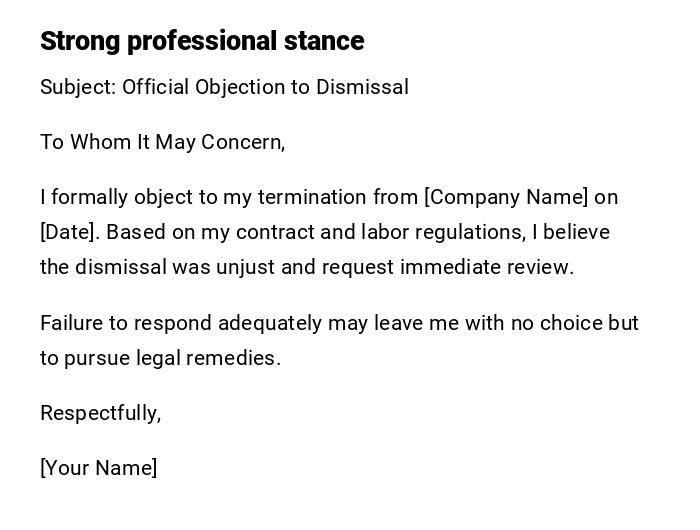Click the 'Strong professional stance' heading
Viewport: 700px width, 530px height.
pos(201,41)
